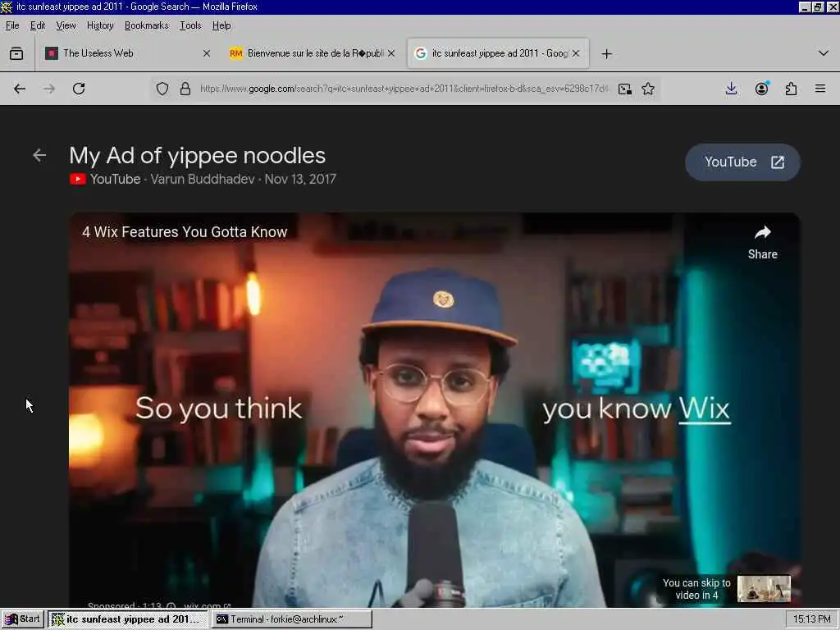Open Firefox application hamburger menu
This screenshot has height=630, width=840.
(820, 89)
